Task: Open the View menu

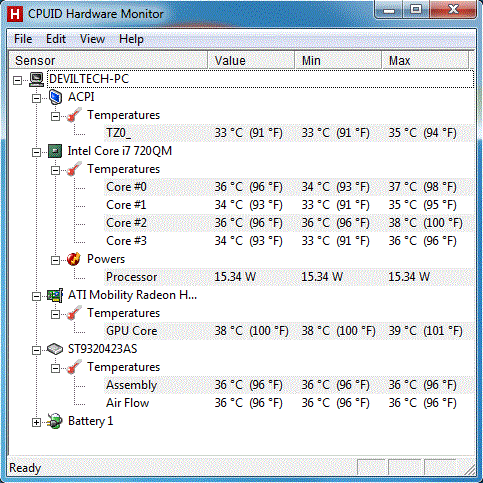Action: (92, 39)
